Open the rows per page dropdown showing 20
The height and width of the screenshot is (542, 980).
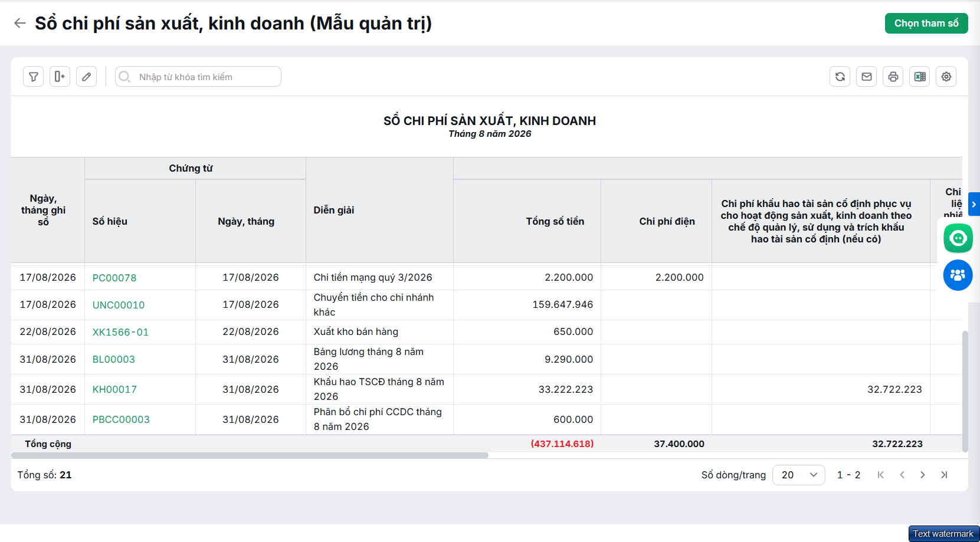799,475
